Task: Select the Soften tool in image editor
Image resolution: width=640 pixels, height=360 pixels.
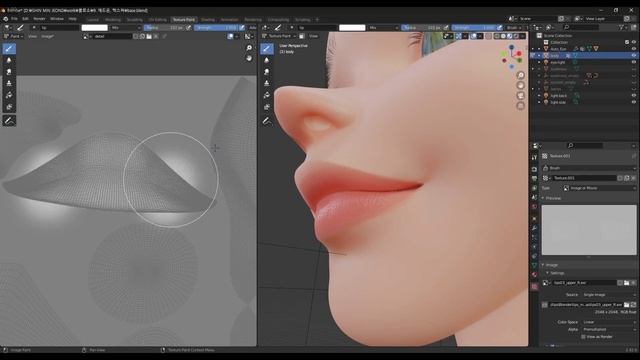Action: pos(9,60)
